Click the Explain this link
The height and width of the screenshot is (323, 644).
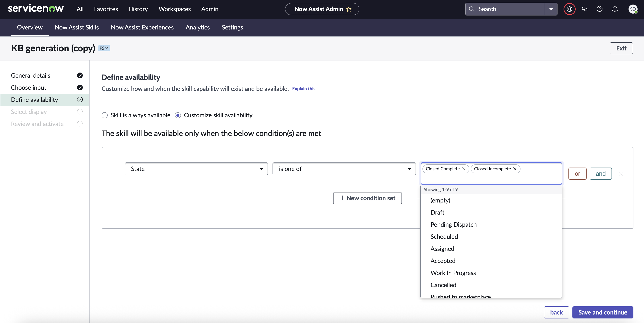(x=303, y=89)
